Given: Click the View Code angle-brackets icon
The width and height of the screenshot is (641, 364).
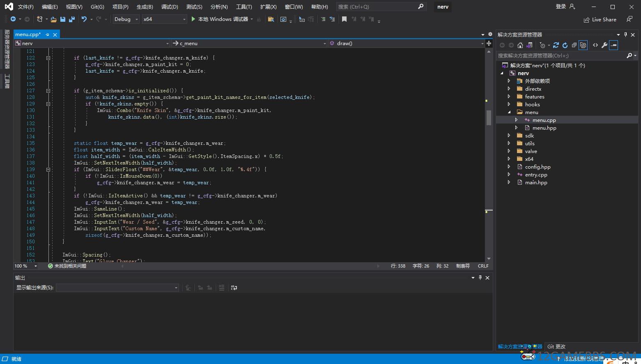Looking at the screenshot, I should tap(595, 45).
